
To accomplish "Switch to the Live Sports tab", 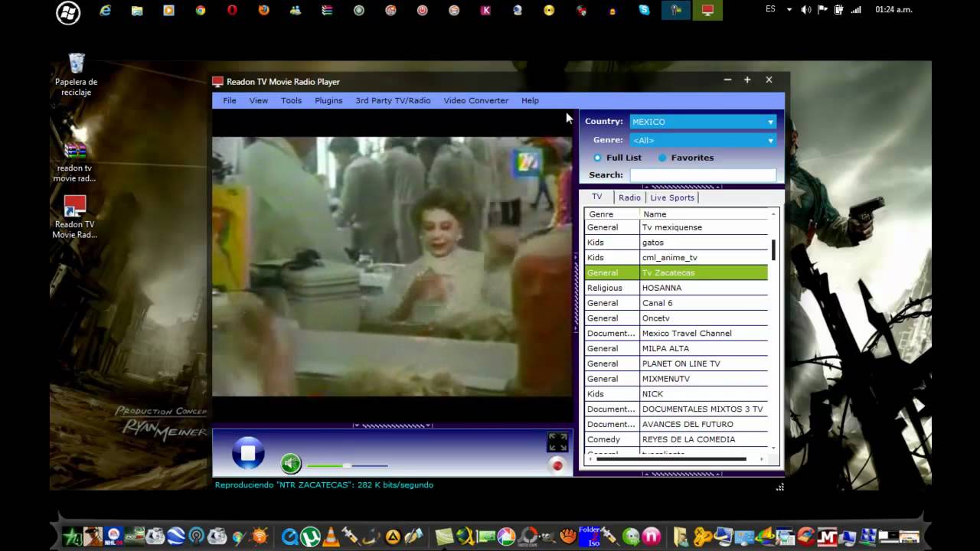I will tap(672, 197).
